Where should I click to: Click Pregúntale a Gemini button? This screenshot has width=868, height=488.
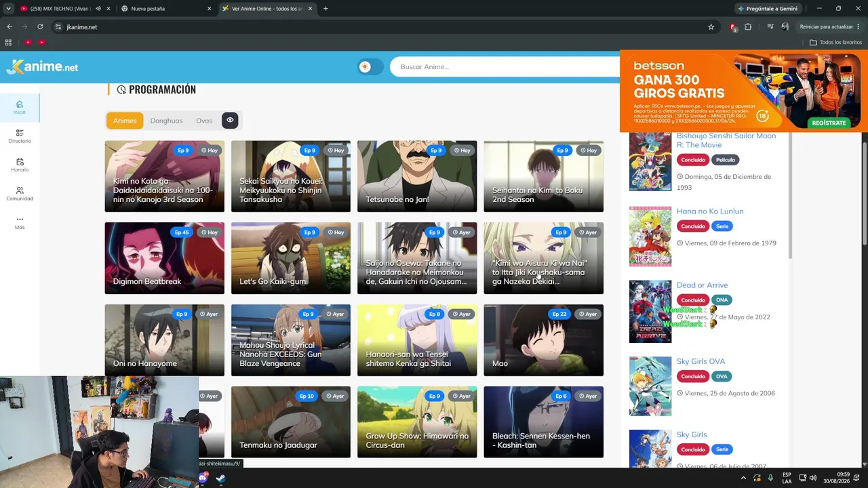pos(770,9)
